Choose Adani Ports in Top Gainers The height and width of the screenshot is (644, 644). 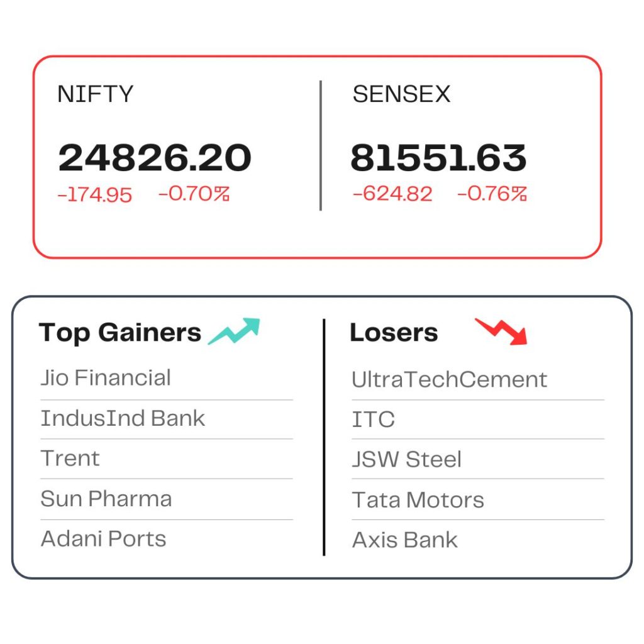[104, 538]
